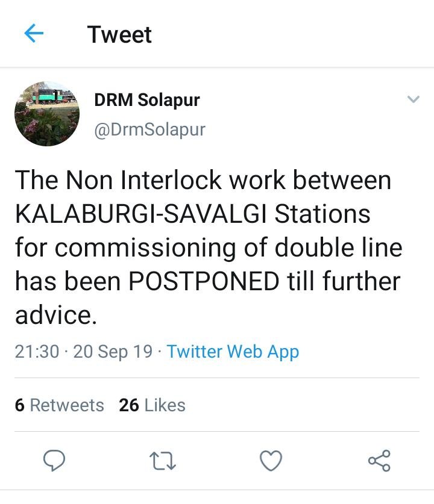
Task: Open the tweet options chevron menu
Action: [413, 99]
